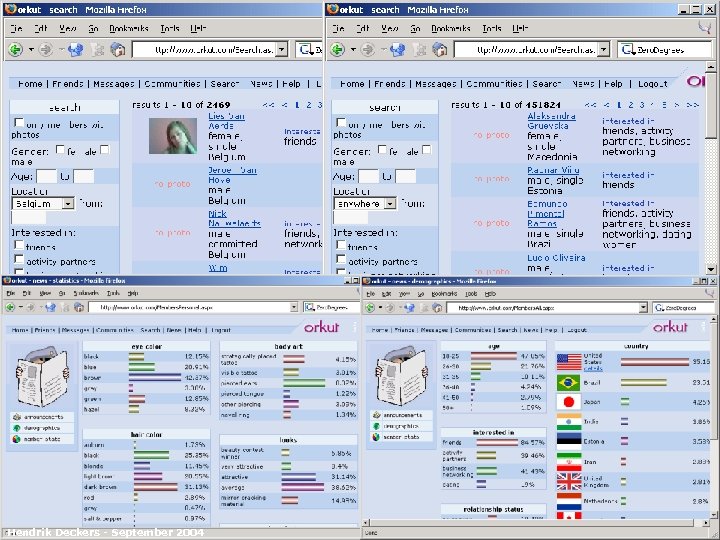
Task: Click the announcements icon in the demographics window sidebar
Action: click(377, 415)
